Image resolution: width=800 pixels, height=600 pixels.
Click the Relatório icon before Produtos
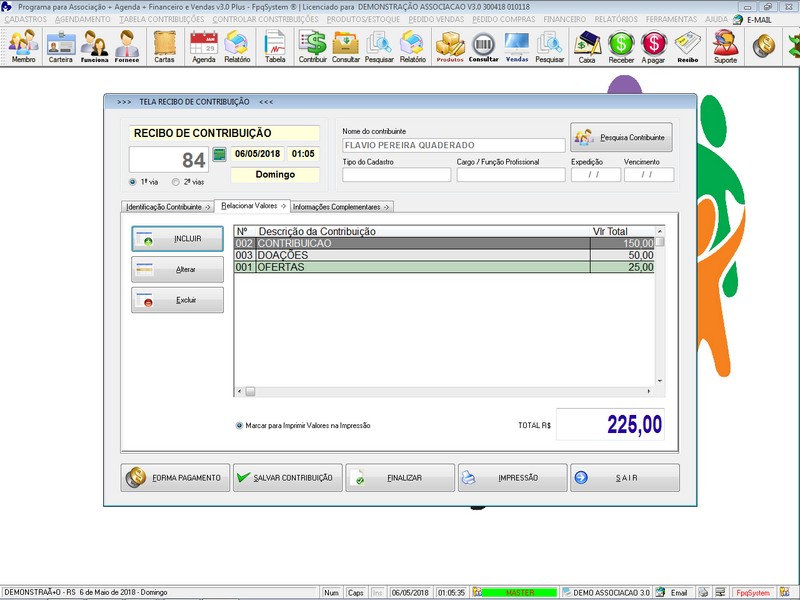412,46
